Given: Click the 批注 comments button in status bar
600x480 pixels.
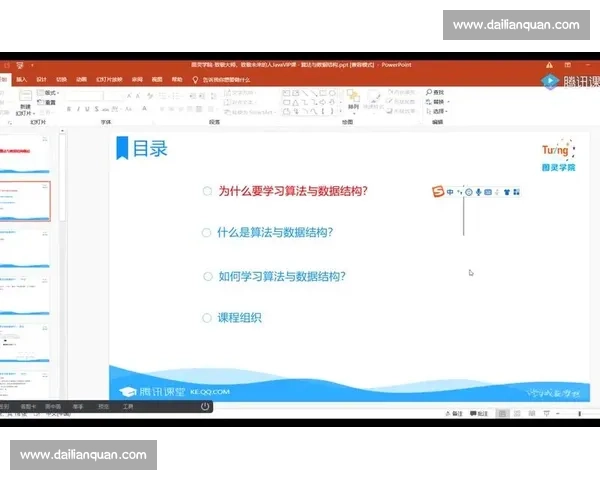Looking at the screenshot, I should (x=479, y=413).
